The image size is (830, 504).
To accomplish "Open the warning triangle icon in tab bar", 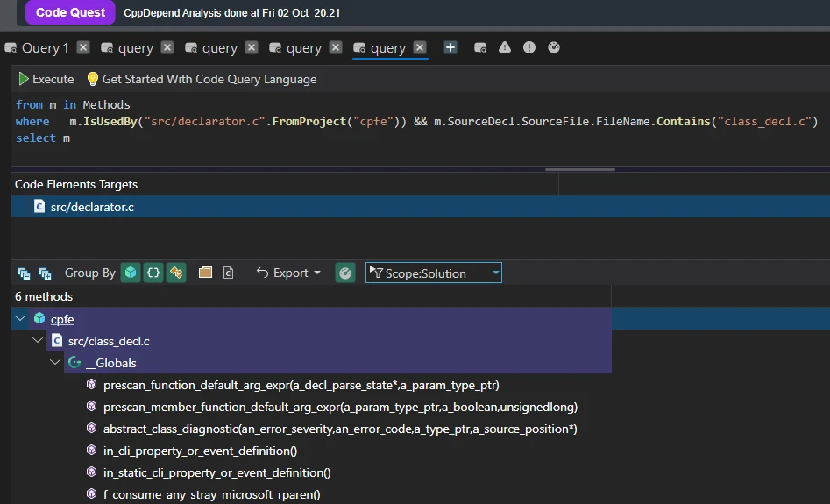I will [x=505, y=47].
